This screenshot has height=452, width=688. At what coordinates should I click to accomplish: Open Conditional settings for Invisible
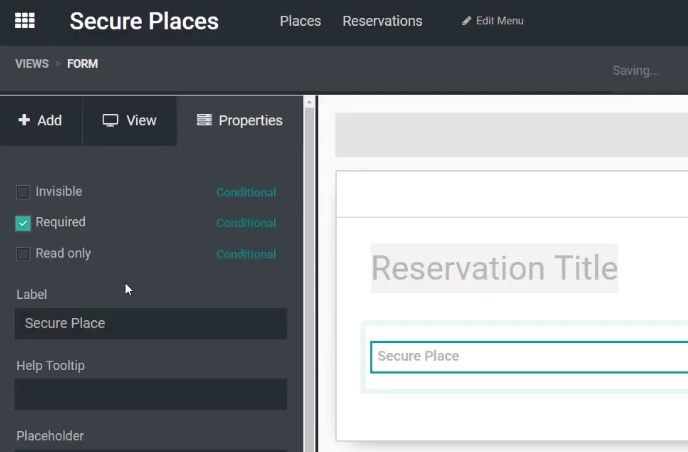tap(246, 192)
